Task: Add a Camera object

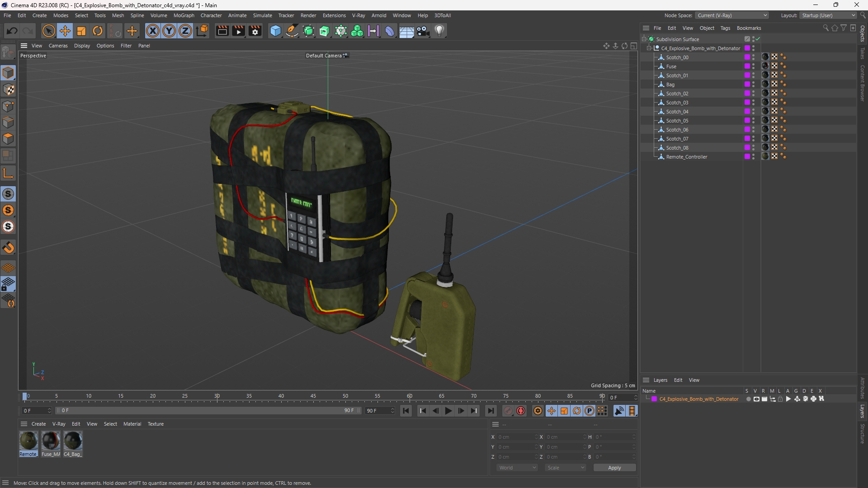Action: (423, 31)
